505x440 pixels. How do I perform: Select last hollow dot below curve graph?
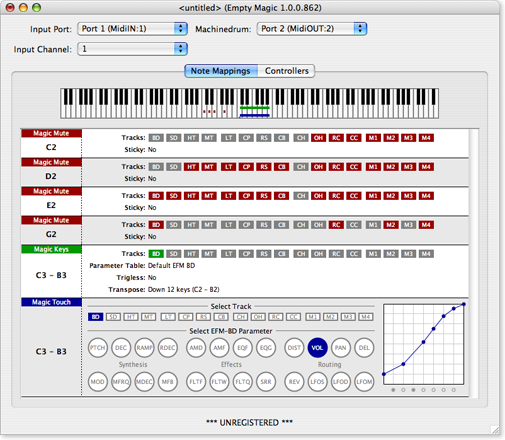click(454, 390)
